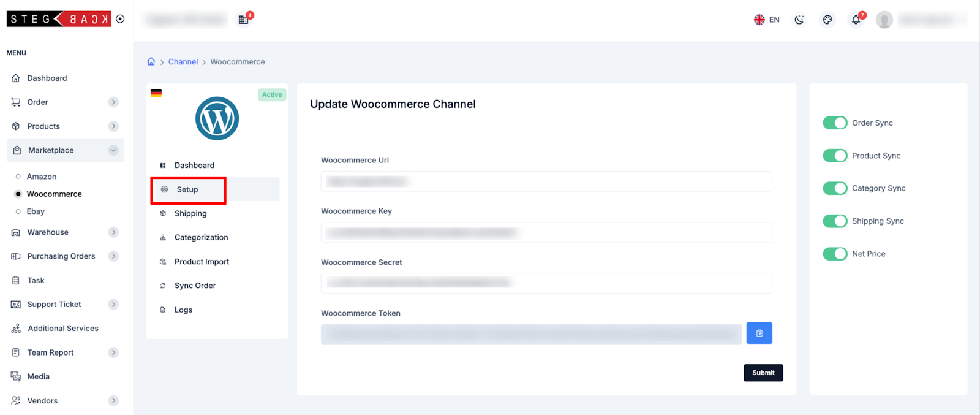Click the Purchasing Orders icon

point(16,256)
